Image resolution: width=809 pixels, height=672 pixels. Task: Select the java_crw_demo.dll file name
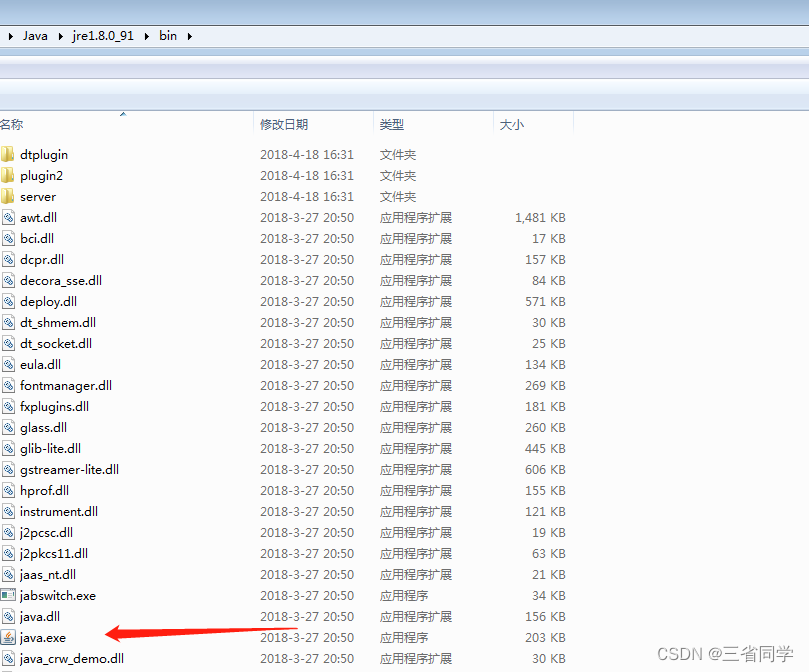pos(72,659)
